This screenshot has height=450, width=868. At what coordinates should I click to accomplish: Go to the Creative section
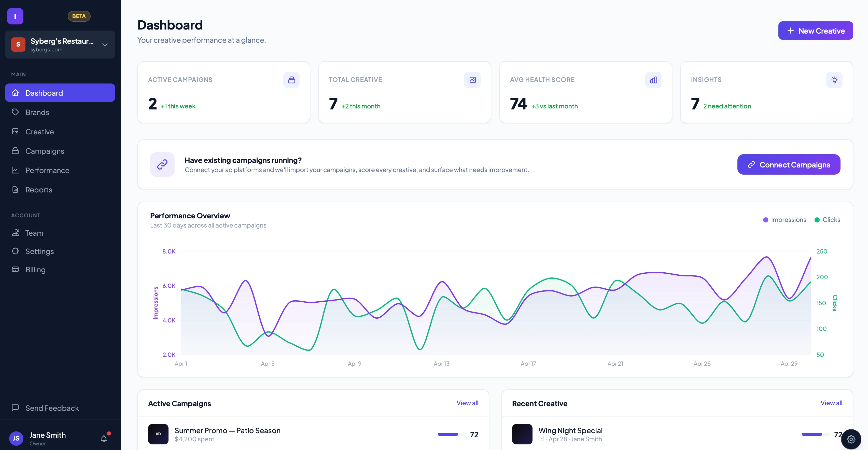[60, 131]
